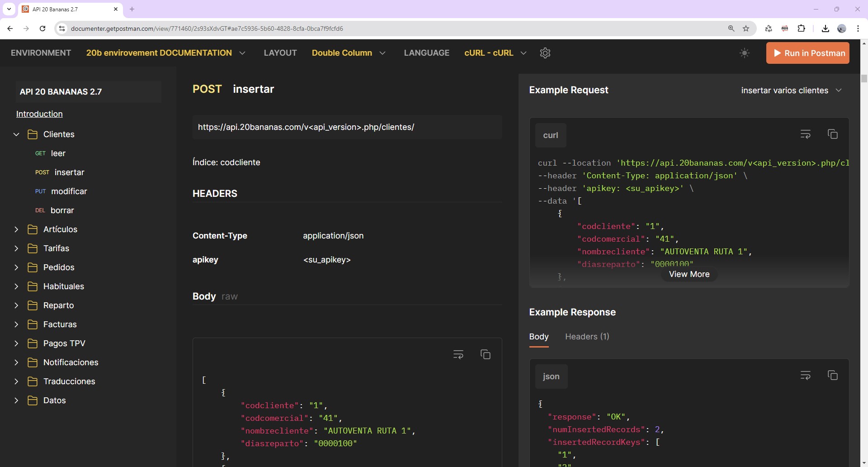Expand the Datos folder
868x467 pixels.
16,400
